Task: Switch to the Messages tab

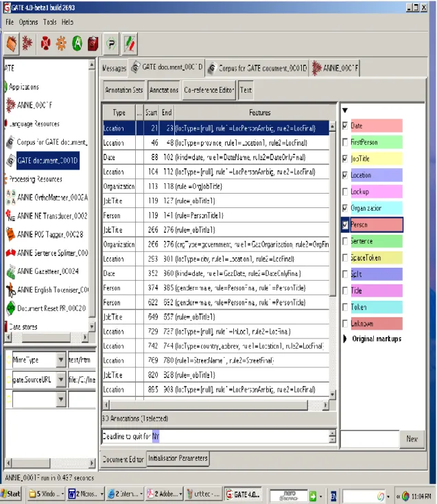Action: 114,68
